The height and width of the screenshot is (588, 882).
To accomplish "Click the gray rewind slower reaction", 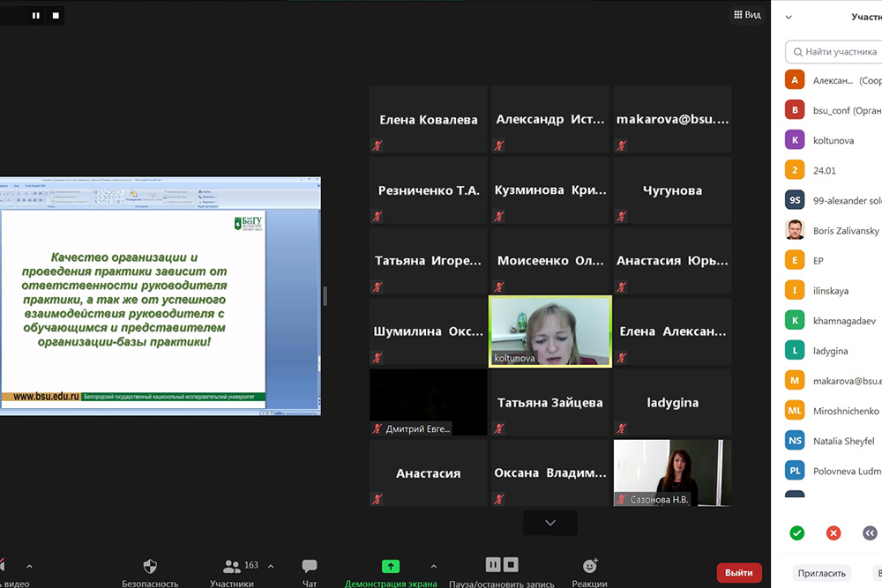I will point(870,533).
